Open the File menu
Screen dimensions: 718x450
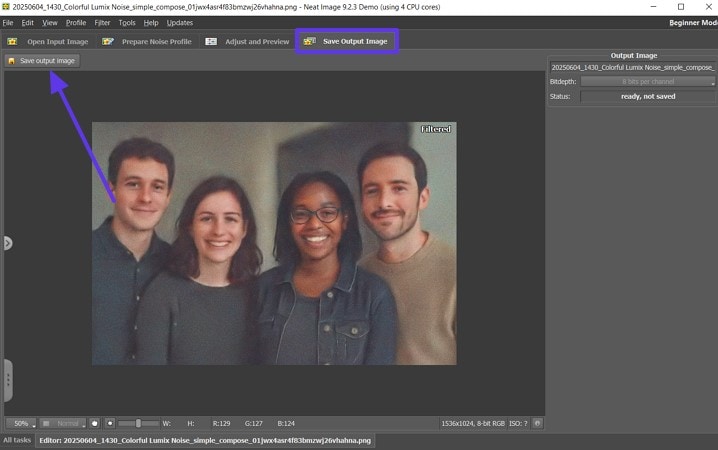coord(8,23)
